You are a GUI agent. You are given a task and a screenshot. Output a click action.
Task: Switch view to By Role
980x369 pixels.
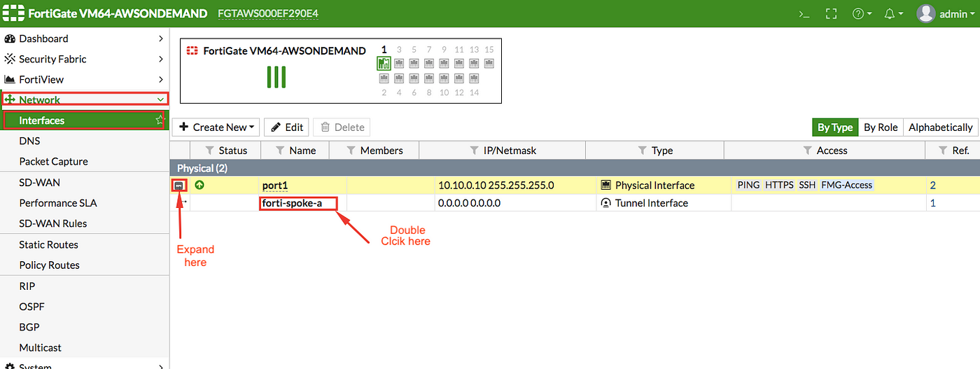pyautogui.click(x=881, y=127)
